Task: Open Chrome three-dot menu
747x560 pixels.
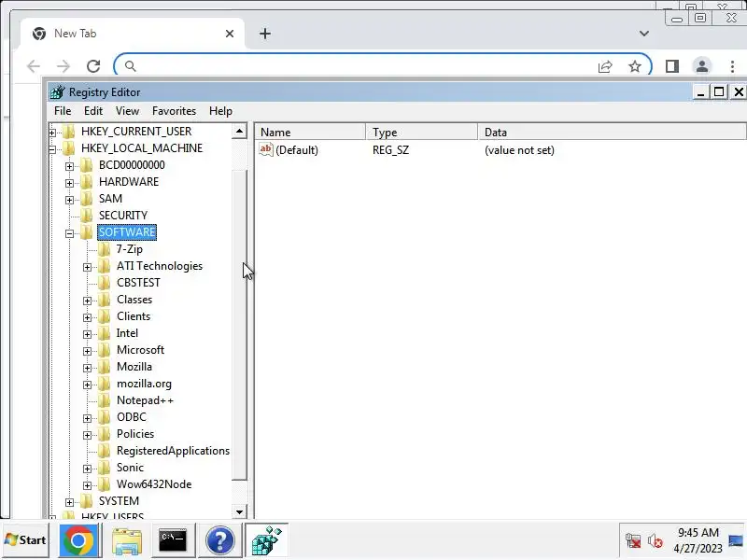Action: click(732, 66)
